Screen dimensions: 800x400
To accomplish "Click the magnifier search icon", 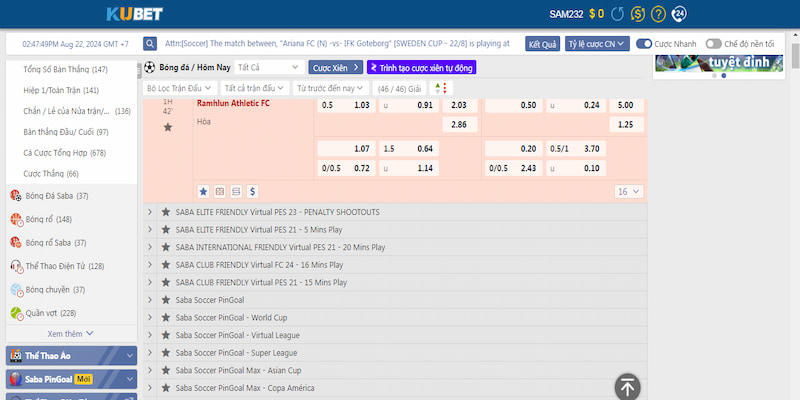I will (x=149, y=44).
